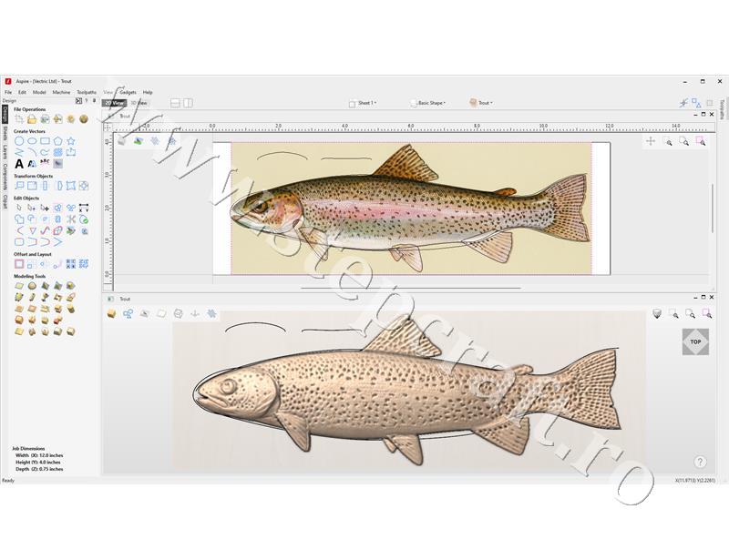The image size is (729, 560).
Task: Click the rainbow trout bitmap in 2D view
Action: pyautogui.click(x=411, y=208)
